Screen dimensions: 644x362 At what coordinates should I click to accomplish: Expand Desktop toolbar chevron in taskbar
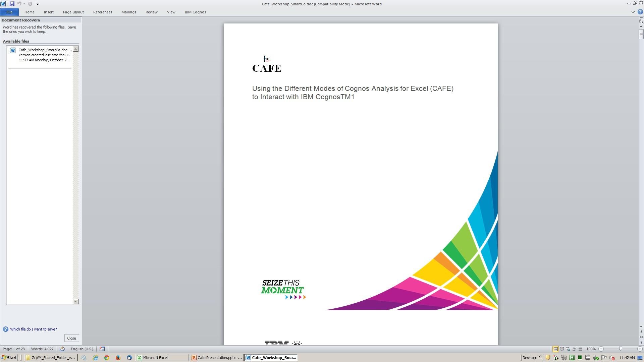click(x=540, y=357)
